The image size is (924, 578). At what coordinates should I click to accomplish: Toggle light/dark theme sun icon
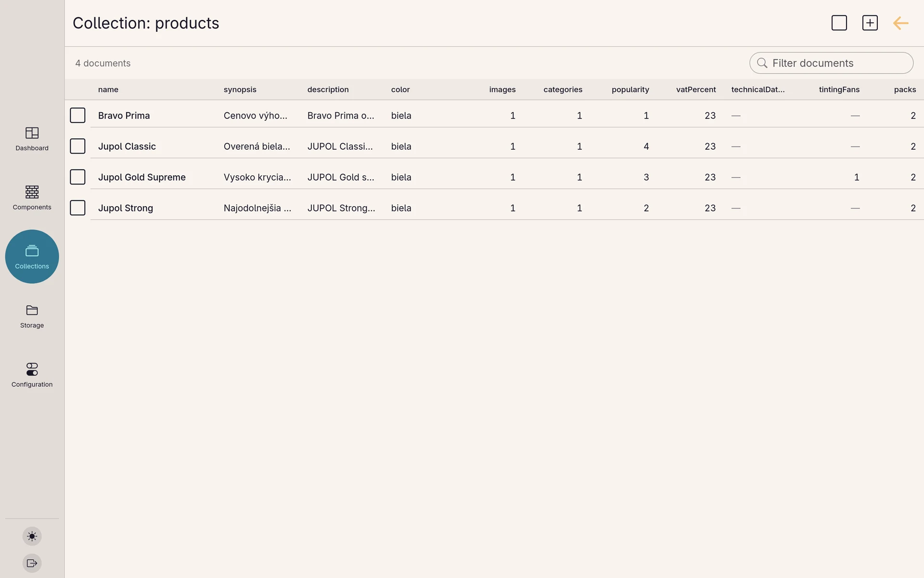click(32, 536)
